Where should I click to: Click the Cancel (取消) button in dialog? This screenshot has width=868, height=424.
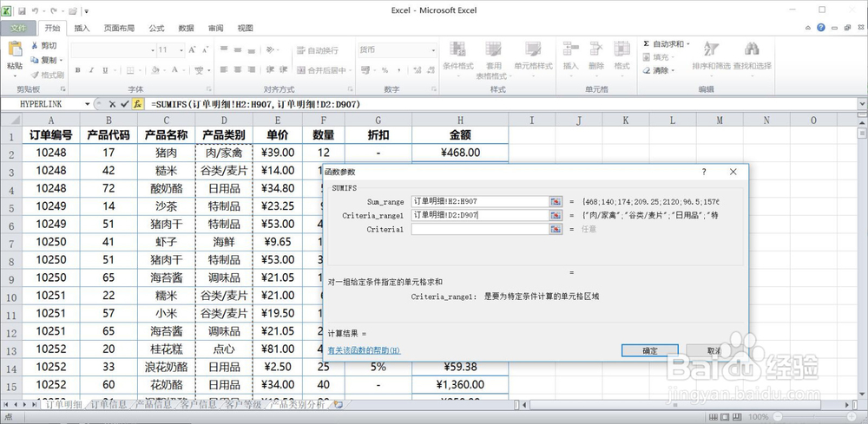[714, 350]
